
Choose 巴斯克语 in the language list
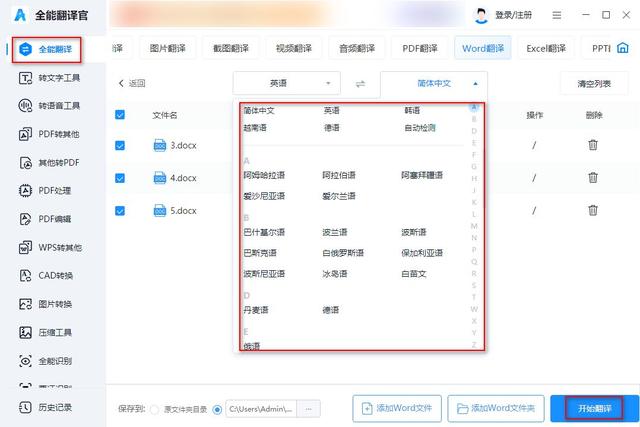260,253
